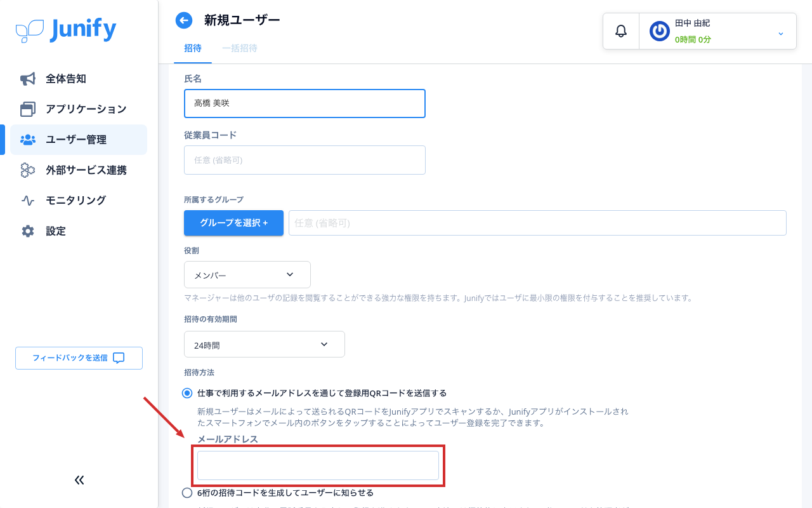Click the 従業員コード input field
812x508 pixels.
tap(304, 160)
